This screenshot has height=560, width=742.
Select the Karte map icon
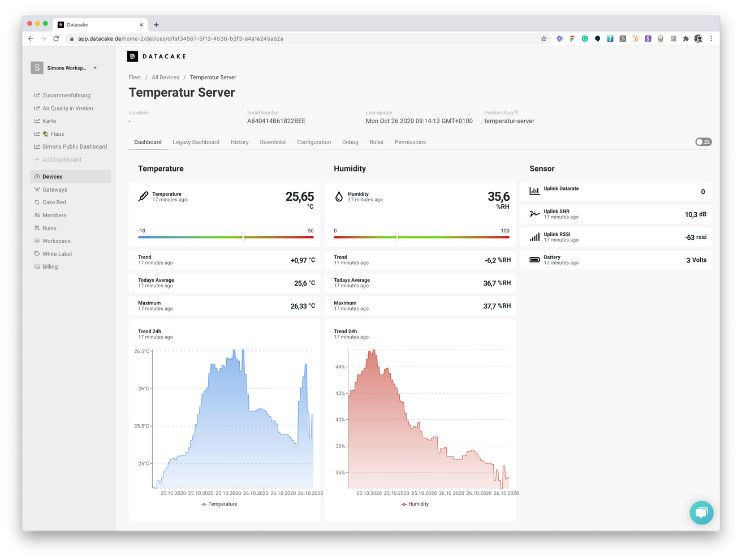pyautogui.click(x=37, y=120)
